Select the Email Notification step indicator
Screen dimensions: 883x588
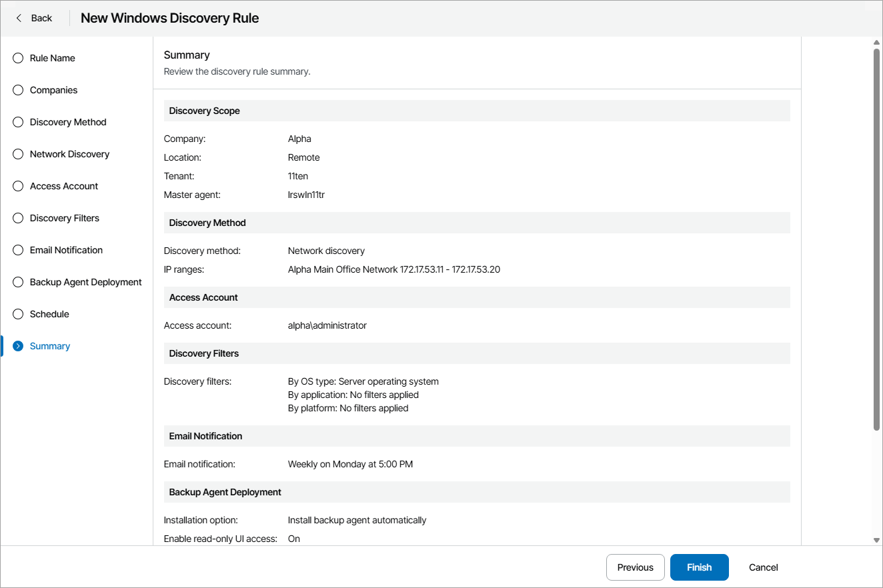66,250
